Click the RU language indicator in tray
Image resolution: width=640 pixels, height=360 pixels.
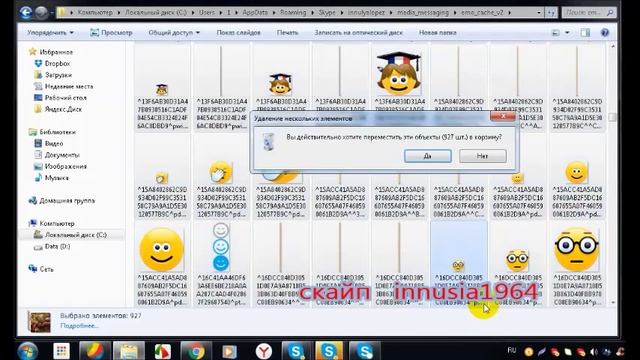(x=511, y=351)
